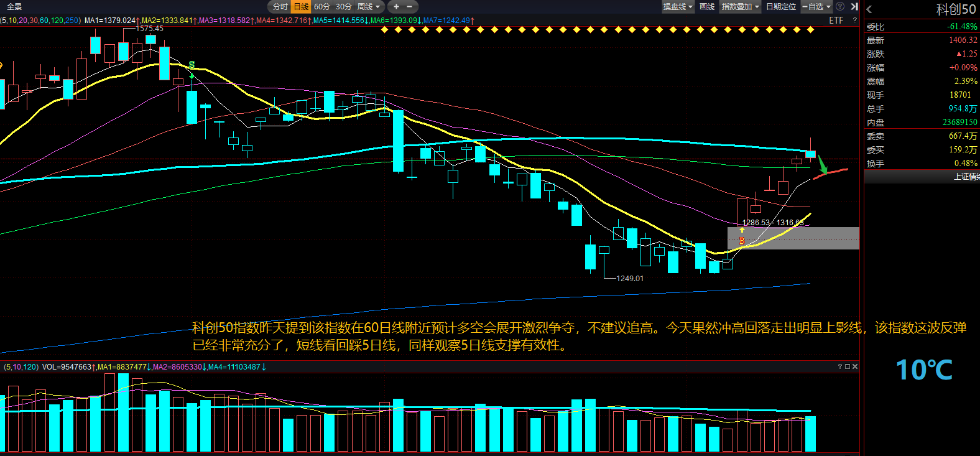The image size is (980, 456).
Task: Switch to 60分 minute chart period
Action: coord(322,7)
